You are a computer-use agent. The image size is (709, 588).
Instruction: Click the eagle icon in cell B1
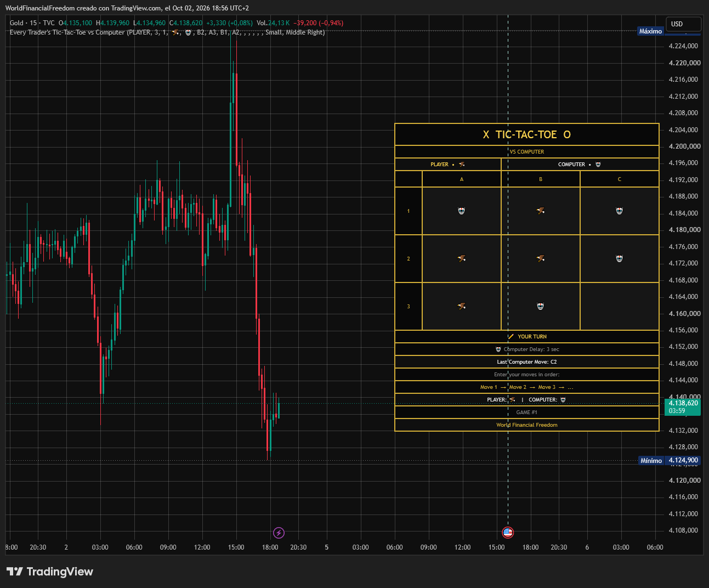(x=540, y=211)
